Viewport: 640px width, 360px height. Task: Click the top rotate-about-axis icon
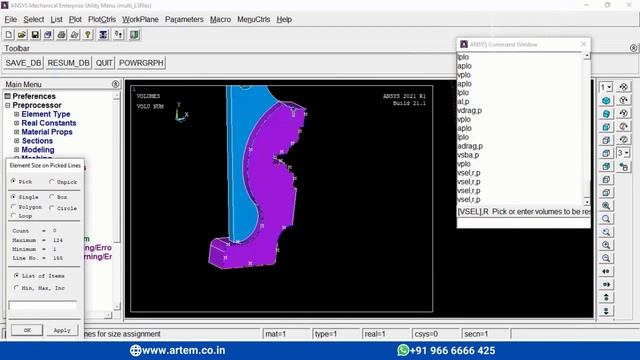(x=624, y=87)
